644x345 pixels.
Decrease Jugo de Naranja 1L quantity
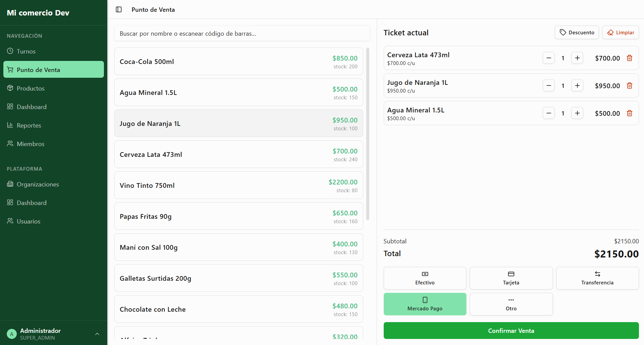548,85
